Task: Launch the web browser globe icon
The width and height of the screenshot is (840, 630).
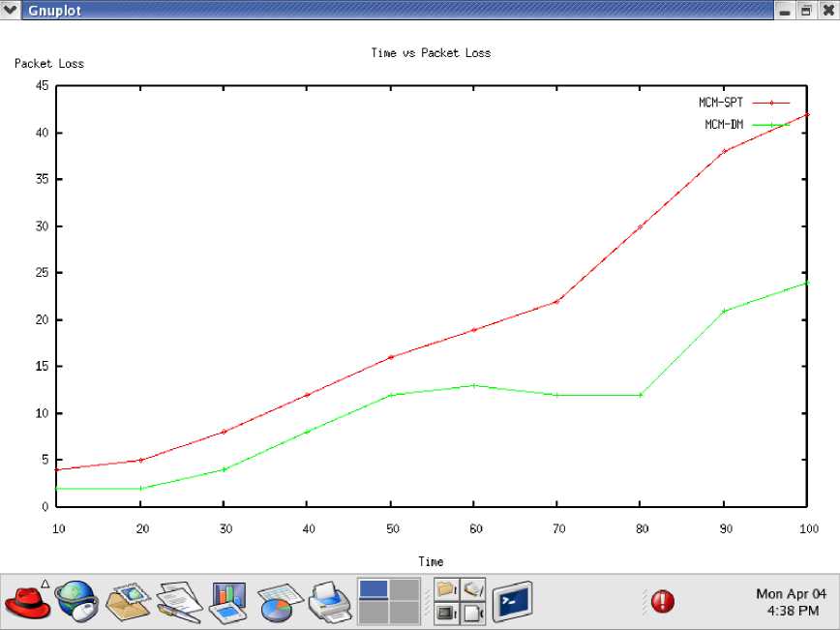Action: coord(78,601)
